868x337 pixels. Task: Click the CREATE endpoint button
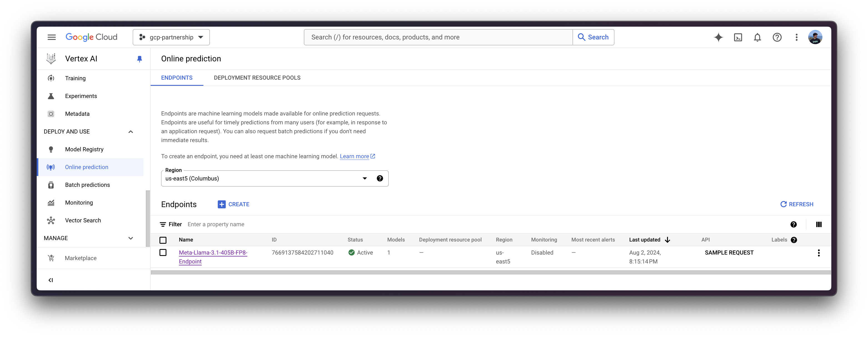coord(233,204)
